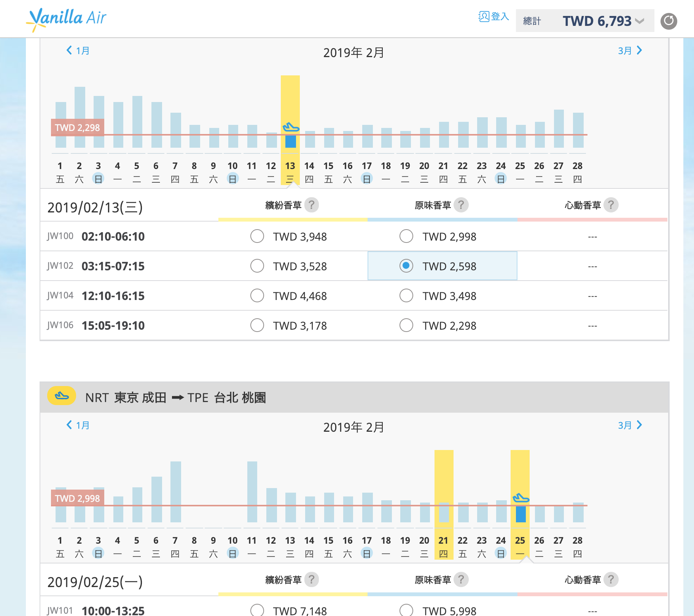Go to next month 3月 in outbound calendar

coord(630,51)
